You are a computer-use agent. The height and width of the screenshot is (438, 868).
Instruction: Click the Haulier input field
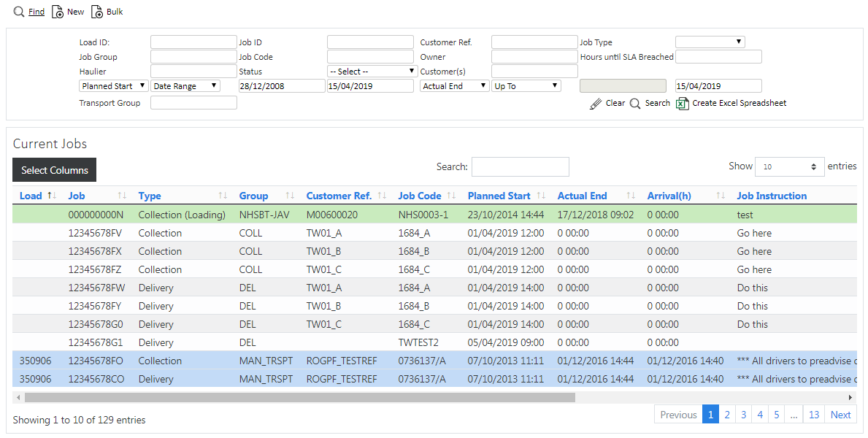click(193, 72)
